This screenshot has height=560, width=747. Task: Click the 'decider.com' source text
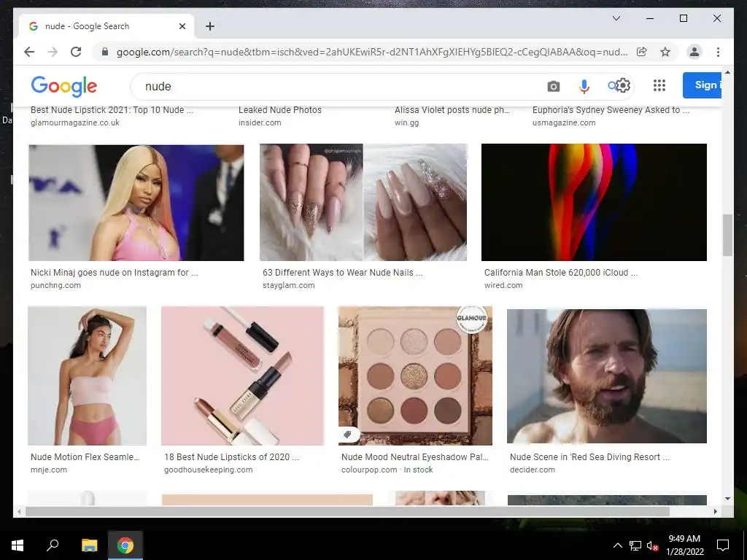coord(532,470)
